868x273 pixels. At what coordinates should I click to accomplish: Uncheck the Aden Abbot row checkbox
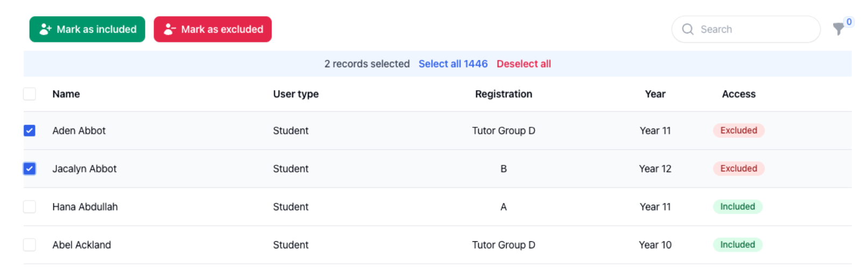30,131
